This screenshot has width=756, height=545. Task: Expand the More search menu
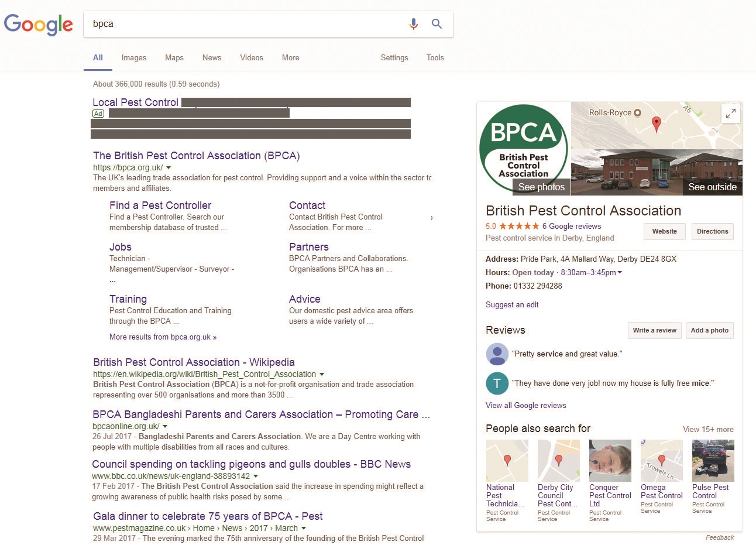pyautogui.click(x=291, y=57)
